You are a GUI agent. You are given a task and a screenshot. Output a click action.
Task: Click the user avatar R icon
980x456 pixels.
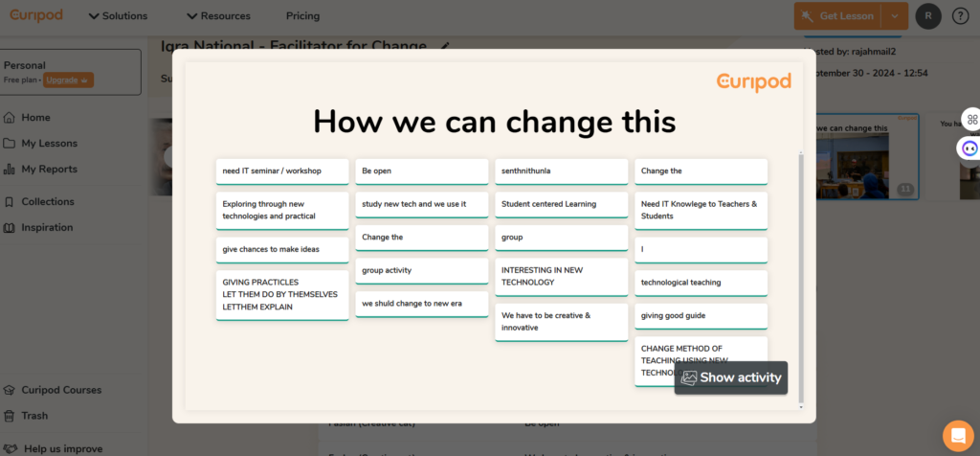[x=927, y=16]
